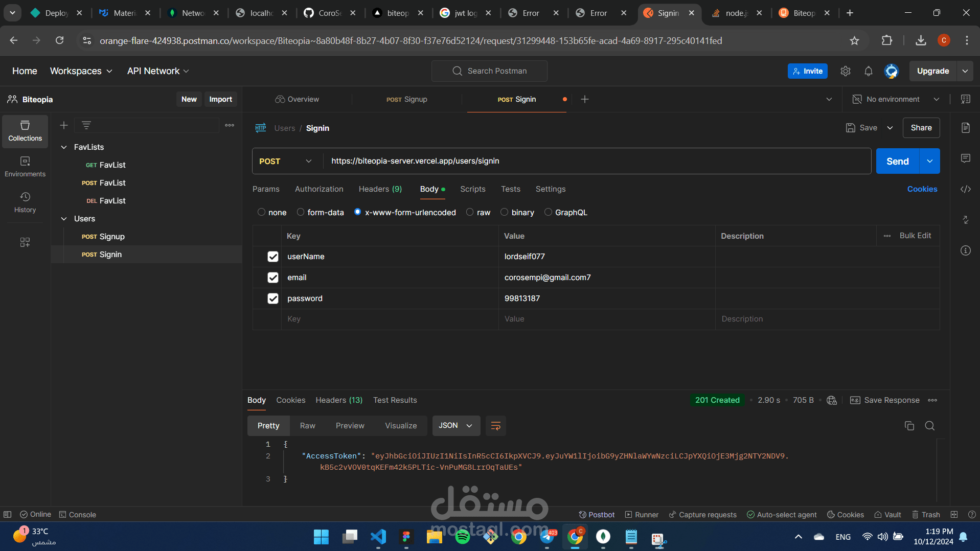Click the Search Postman box
This screenshot has height=551, width=980.
pos(489,71)
